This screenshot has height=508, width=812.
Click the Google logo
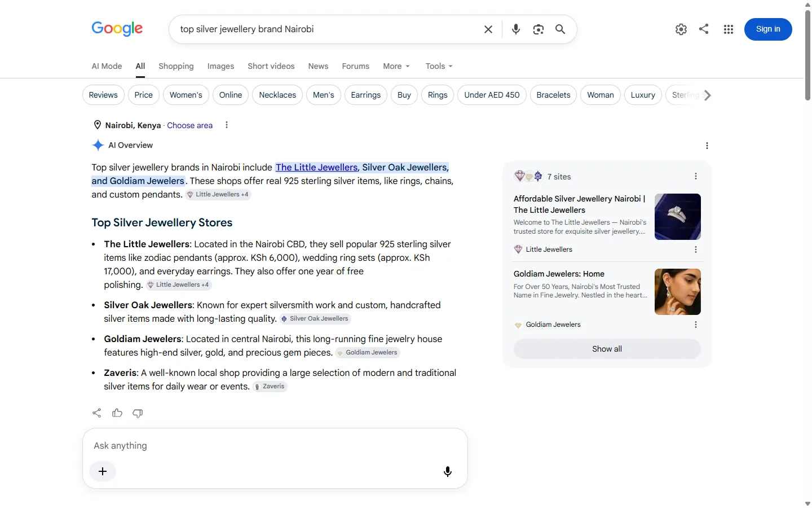tap(117, 29)
